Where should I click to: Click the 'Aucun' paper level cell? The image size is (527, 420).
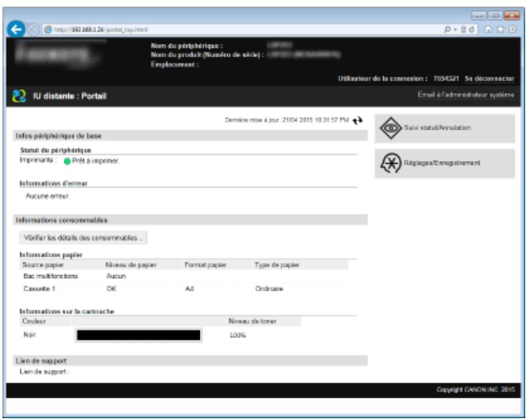click(116, 276)
